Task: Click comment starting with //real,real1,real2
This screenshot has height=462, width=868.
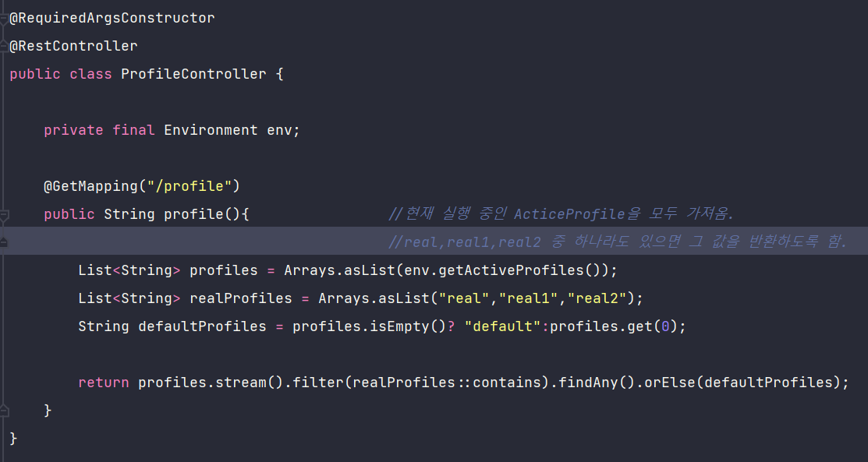Action: [x=617, y=242]
